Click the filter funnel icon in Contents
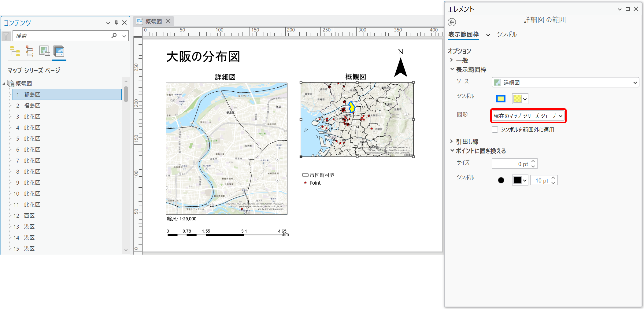Image resolution: width=644 pixels, height=309 pixels. click(x=6, y=36)
